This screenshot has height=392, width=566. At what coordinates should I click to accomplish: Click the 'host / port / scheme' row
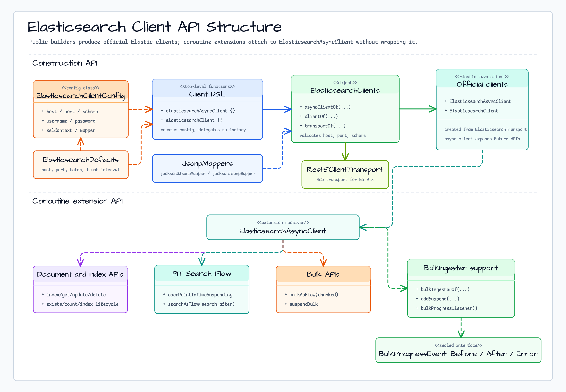pos(70,112)
